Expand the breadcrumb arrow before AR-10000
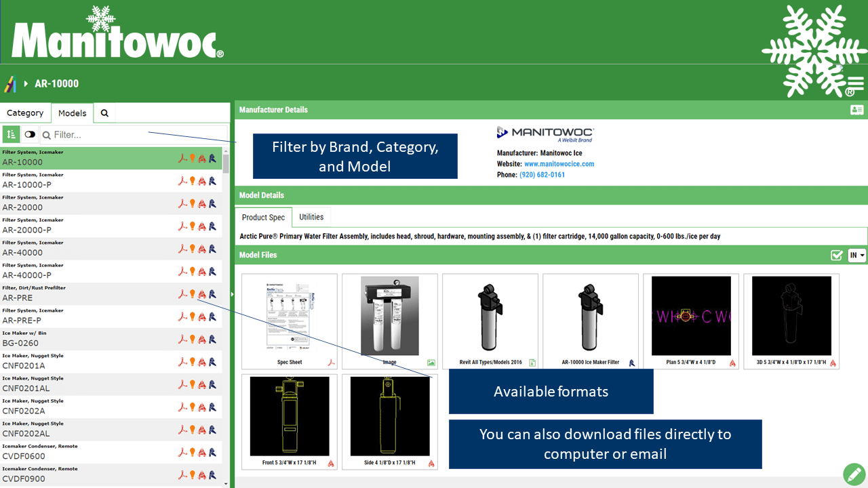The width and height of the screenshot is (868, 488). [x=26, y=84]
